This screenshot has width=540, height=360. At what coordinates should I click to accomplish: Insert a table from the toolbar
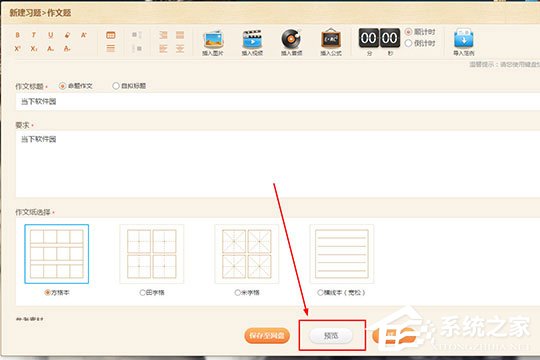pos(111,35)
